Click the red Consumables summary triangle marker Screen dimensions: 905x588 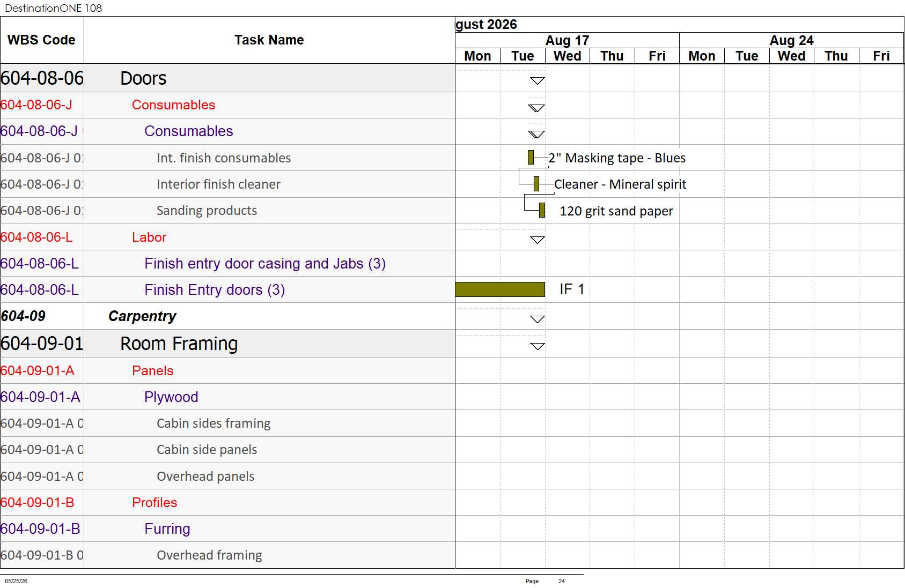tap(536, 108)
